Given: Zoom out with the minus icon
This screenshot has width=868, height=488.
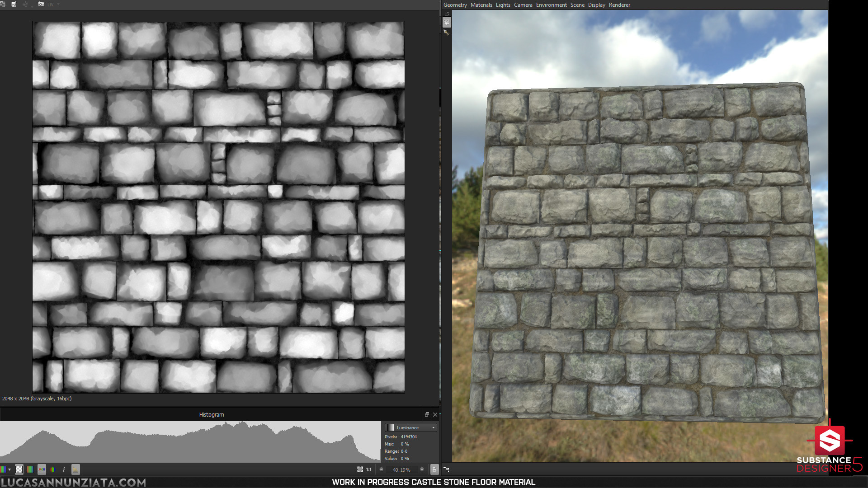Looking at the screenshot, I should [381, 469].
